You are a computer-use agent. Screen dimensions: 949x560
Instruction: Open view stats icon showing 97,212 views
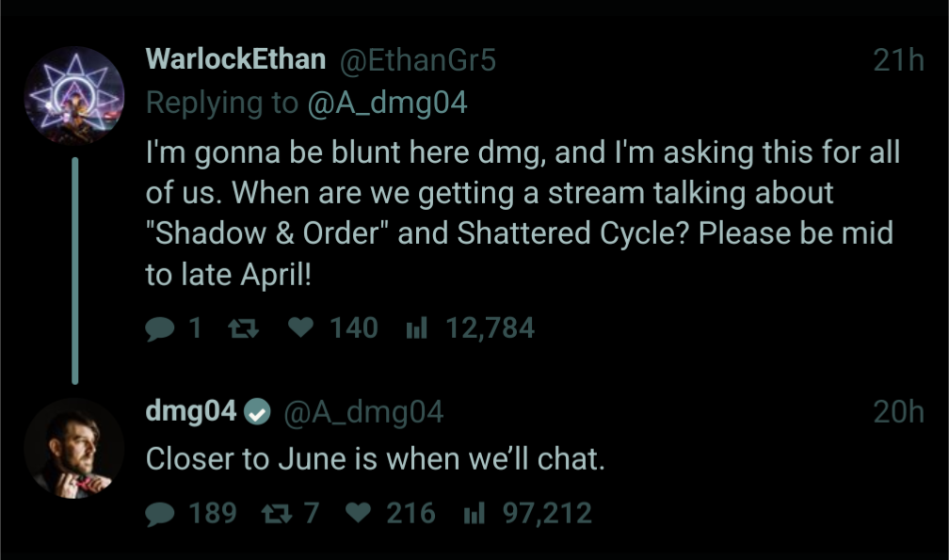[x=474, y=514]
